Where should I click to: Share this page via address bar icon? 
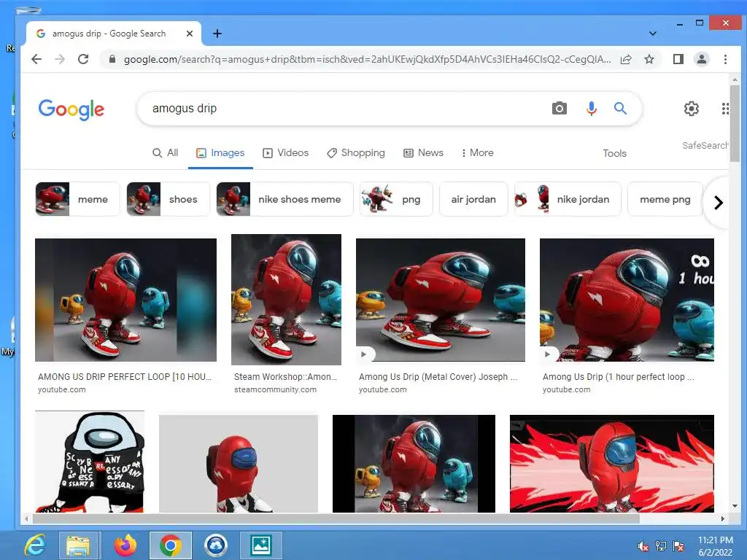[626, 59]
